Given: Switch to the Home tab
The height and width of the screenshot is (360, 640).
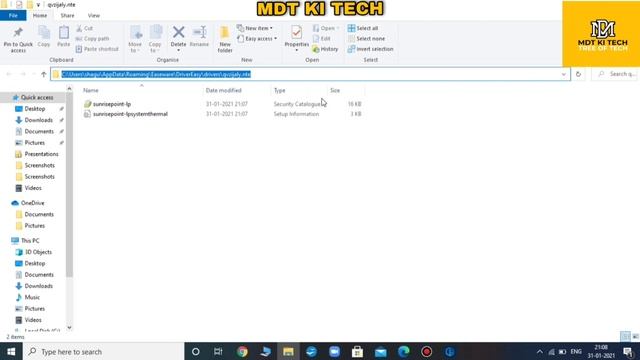Looking at the screenshot, I should coord(40,16).
